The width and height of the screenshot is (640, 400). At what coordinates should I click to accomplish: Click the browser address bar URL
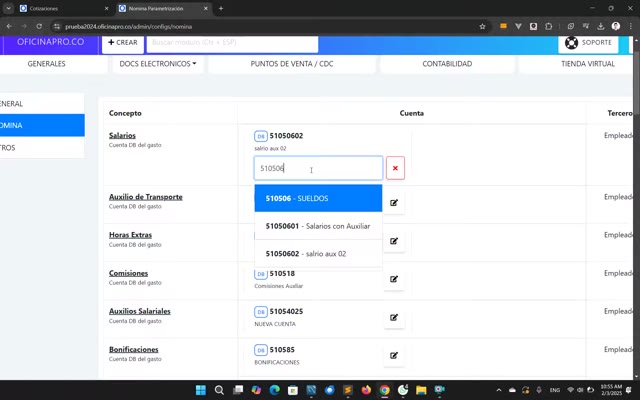point(129,27)
